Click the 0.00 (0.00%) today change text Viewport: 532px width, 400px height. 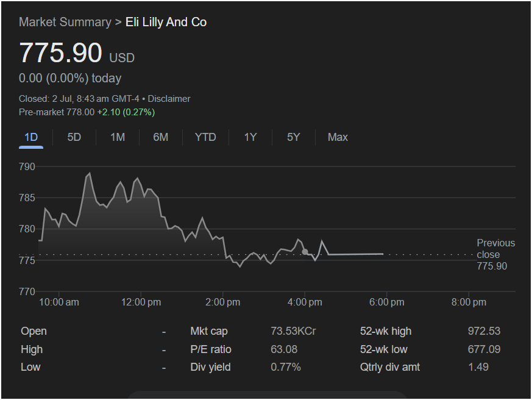pos(70,78)
